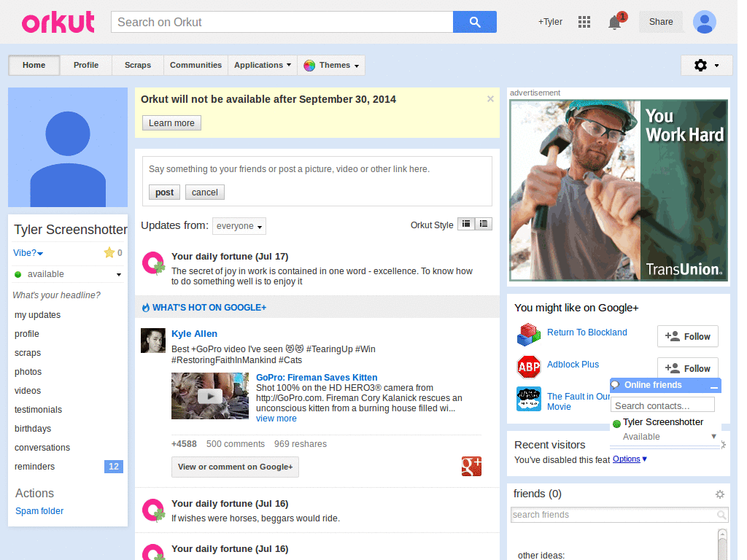Open birthdays in sidebar
This screenshot has width=747, height=560.
click(x=33, y=429)
